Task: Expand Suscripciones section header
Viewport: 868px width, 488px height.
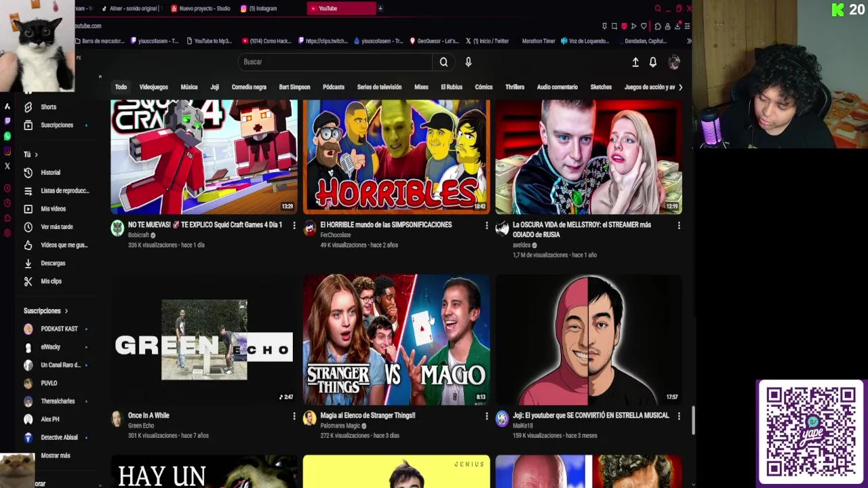Action: coord(46,311)
